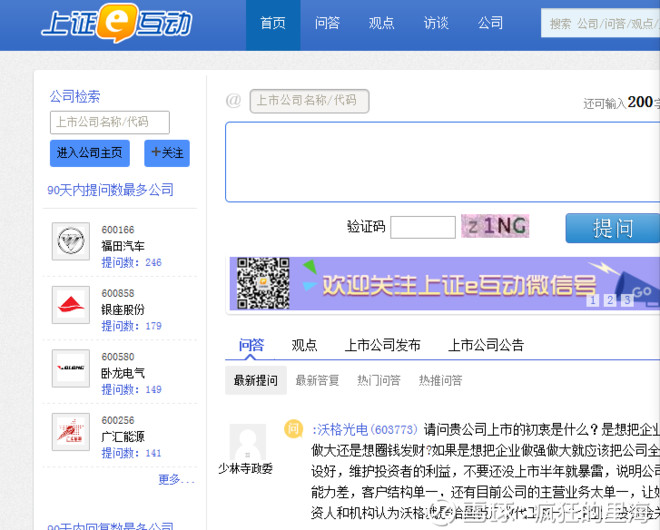Image resolution: width=660 pixels, height=530 pixels.
Task: Show 最新提问 sub-tab
Action: pyautogui.click(x=256, y=381)
